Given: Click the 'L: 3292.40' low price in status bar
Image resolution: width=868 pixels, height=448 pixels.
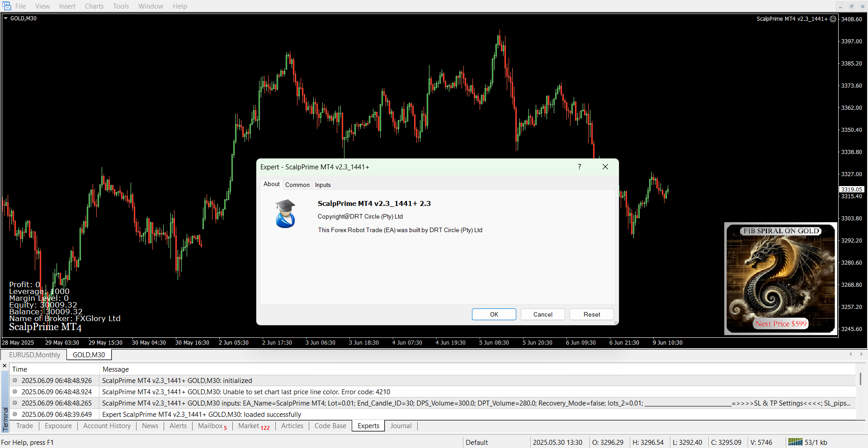Looking at the screenshot, I should (x=687, y=443).
